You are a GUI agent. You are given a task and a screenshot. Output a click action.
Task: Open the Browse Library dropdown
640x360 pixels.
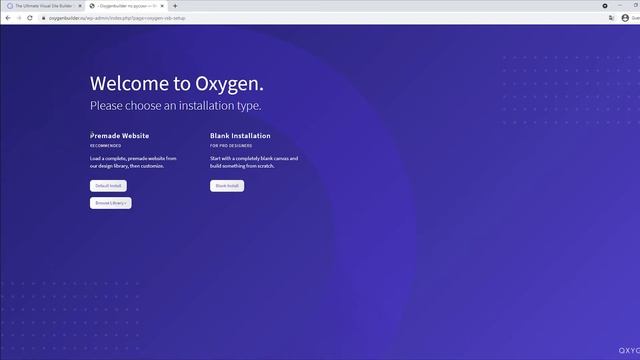coord(111,203)
